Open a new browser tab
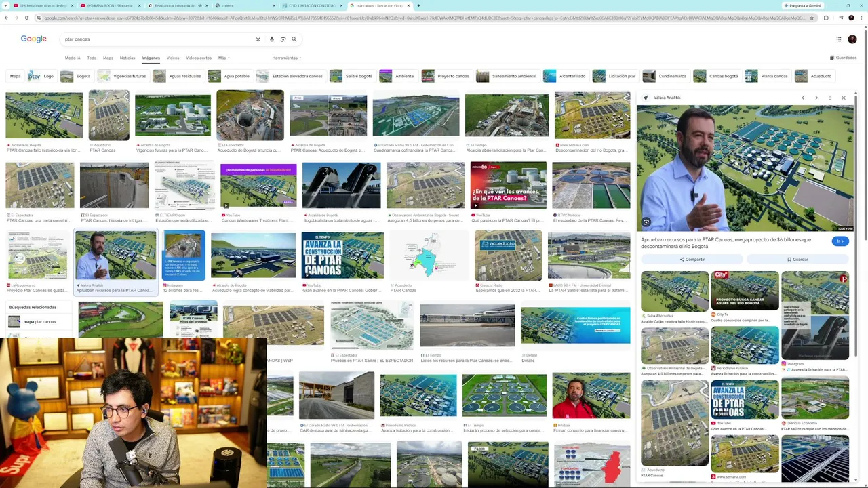This screenshot has height=488, width=868. pyautogui.click(x=418, y=5)
